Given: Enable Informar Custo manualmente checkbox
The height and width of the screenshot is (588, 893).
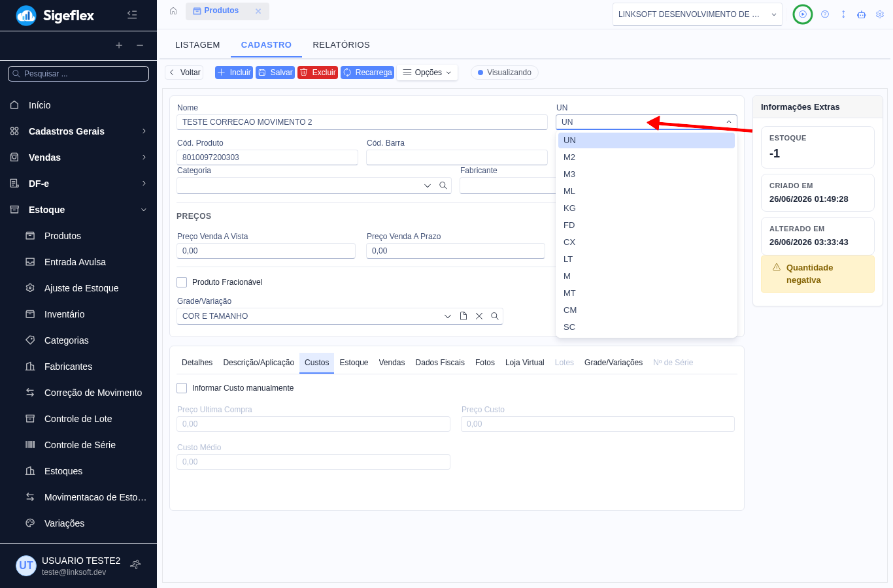Looking at the screenshot, I should point(182,388).
